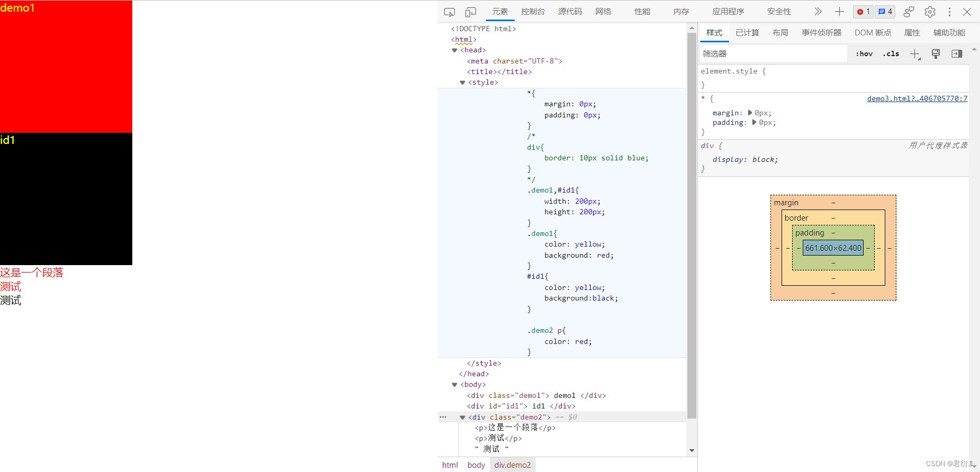Open the DevTools three-dot customize menu
980x472 pixels.
pos(949,12)
